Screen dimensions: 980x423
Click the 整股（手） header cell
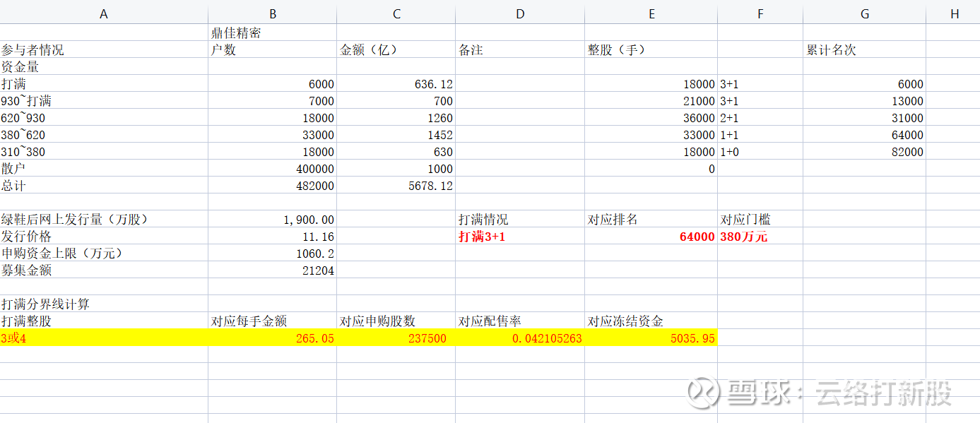point(651,49)
